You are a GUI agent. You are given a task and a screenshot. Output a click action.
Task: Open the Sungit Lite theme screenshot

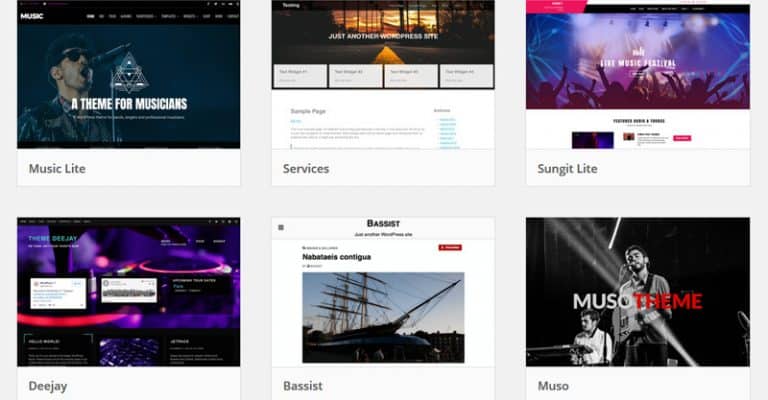(x=638, y=74)
